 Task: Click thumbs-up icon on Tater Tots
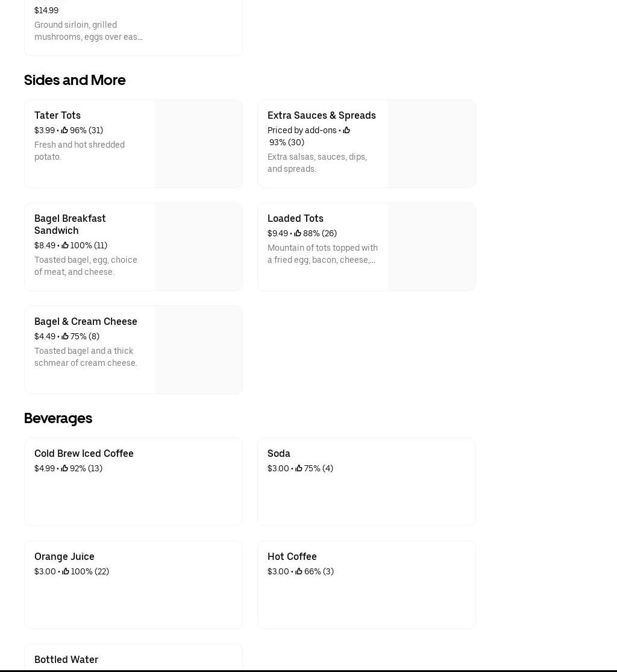point(64,130)
